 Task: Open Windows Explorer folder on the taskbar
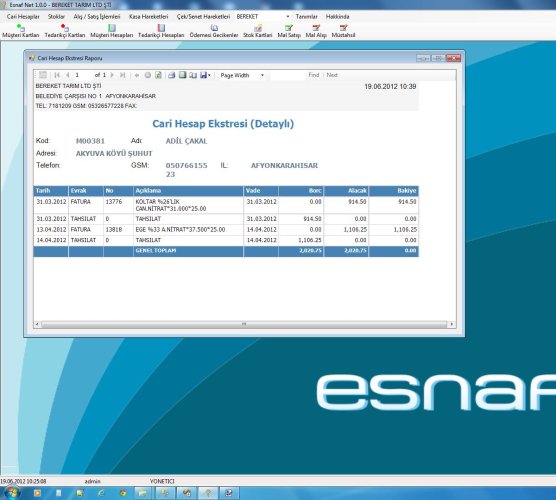tap(143, 493)
